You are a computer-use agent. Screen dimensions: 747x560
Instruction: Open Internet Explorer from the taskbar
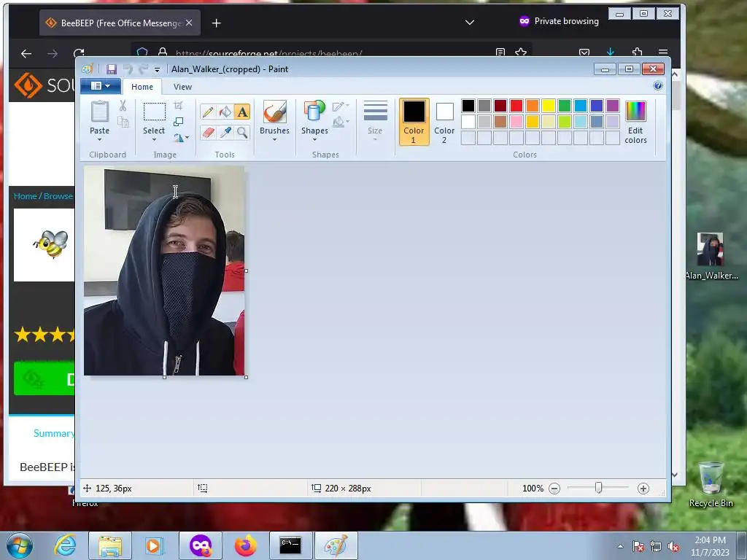click(65, 545)
